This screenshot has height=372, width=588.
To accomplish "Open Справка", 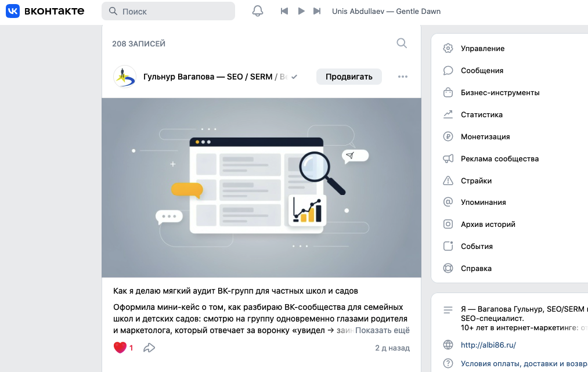I will 476,269.
